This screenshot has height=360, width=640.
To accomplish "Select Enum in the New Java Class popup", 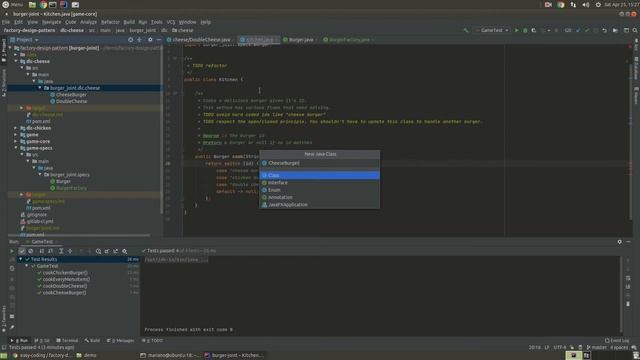I will [320, 190].
